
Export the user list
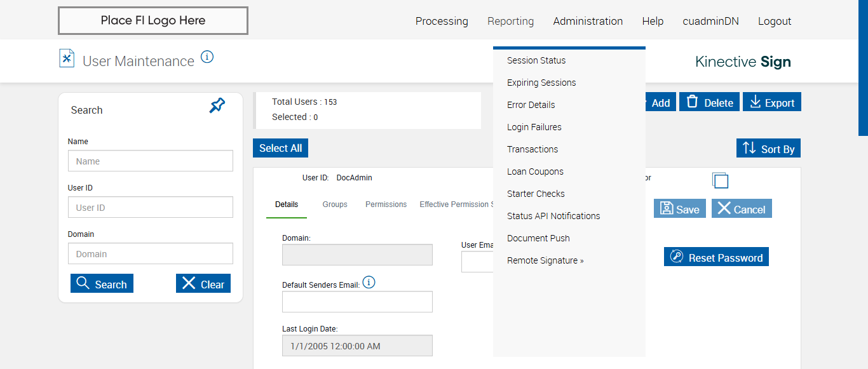pyautogui.click(x=771, y=102)
